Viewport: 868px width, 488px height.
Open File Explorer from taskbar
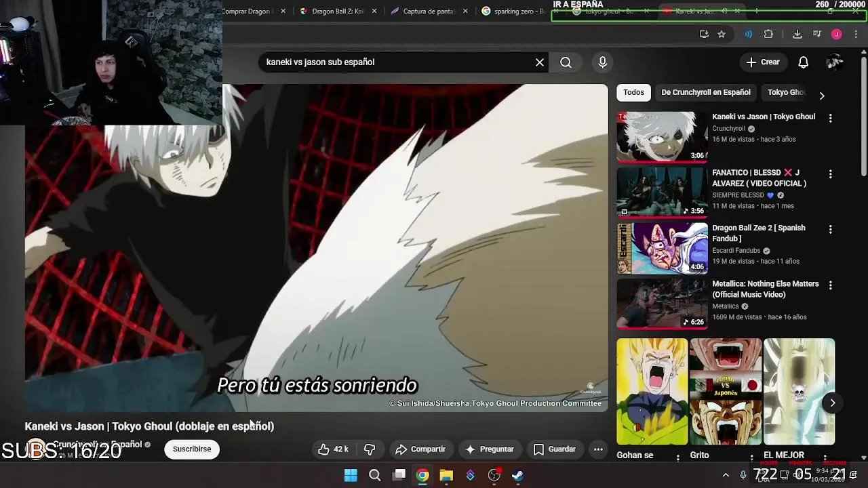point(446,475)
